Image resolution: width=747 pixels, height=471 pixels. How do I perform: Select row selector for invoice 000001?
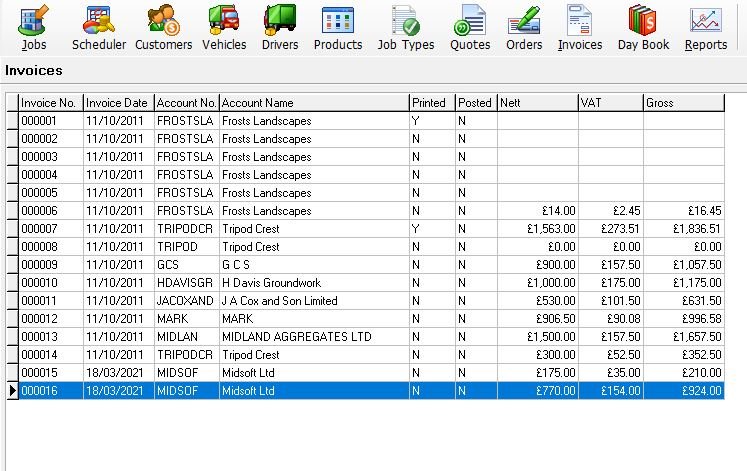12,121
